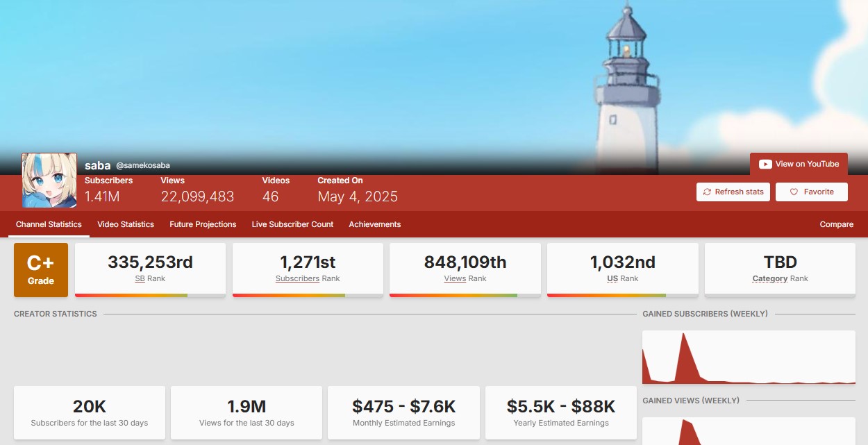Click the Gained Subscribers weekly chart
This screenshot has width=868, height=445.
[749, 358]
